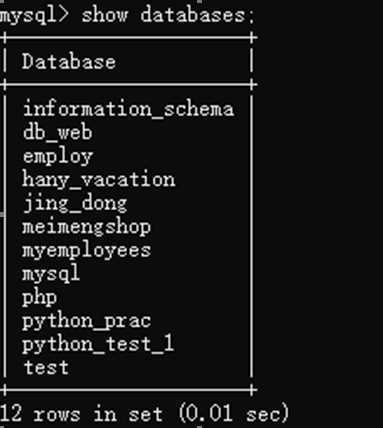Click the information_schema database name
Image resolution: width=383 pixels, height=428 pixels.
pos(128,109)
